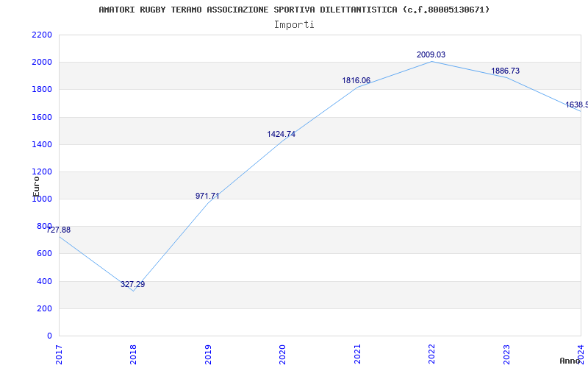The height and width of the screenshot is (368, 588).
Task: Click the y-axis value 200
Action: (44, 308)
